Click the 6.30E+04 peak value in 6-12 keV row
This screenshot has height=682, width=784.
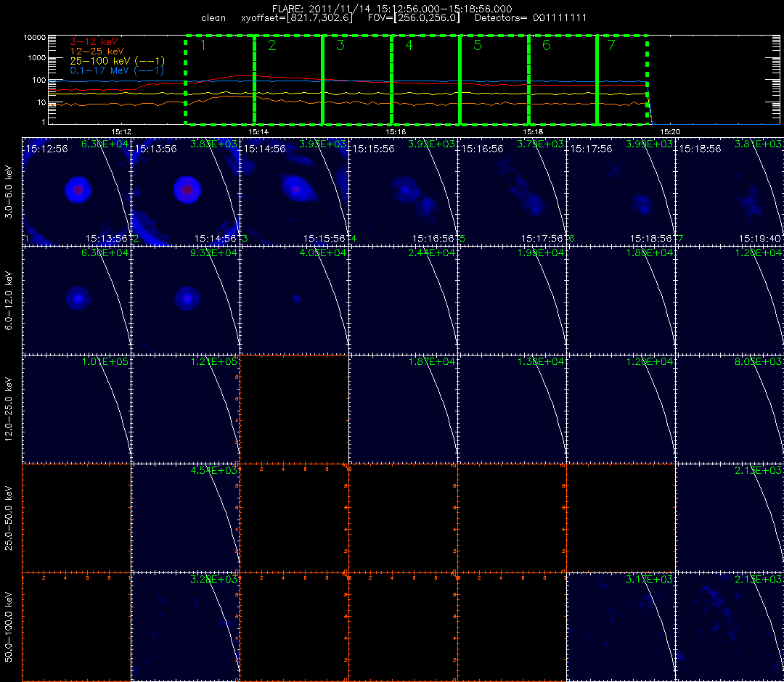(x=105, y=252)
